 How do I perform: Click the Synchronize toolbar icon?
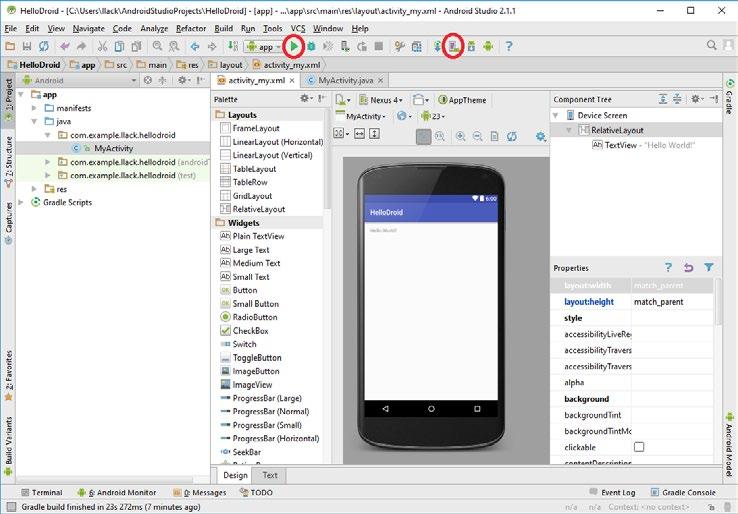coord(44,46)
